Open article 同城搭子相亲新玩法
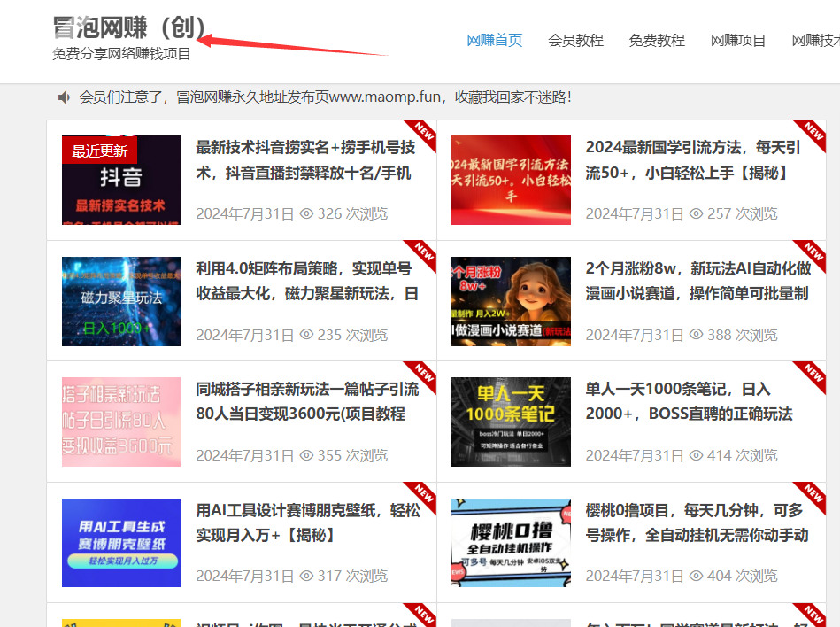Viewport: 840px width, 627px height. pyautogui.click(x=306, y=401)
